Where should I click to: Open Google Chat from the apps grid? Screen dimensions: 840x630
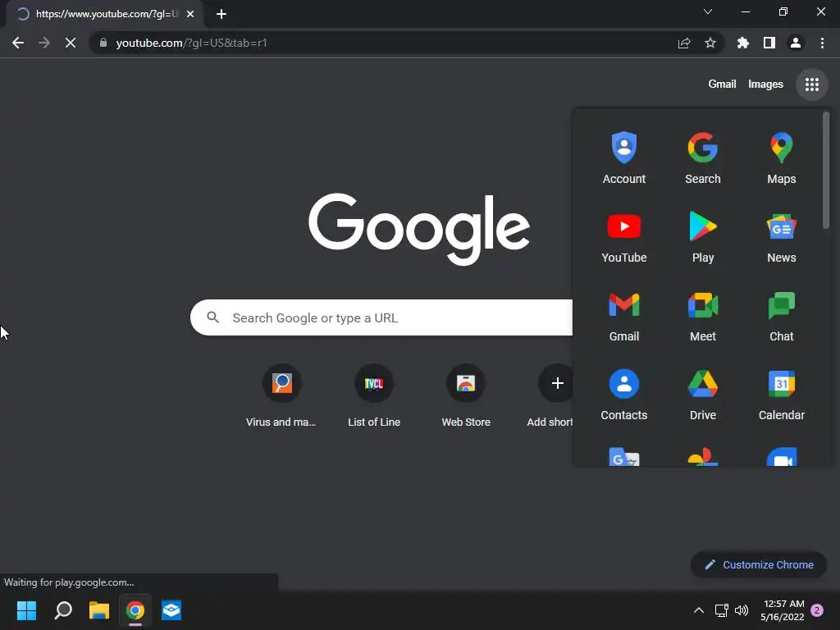tap(781, 316)
